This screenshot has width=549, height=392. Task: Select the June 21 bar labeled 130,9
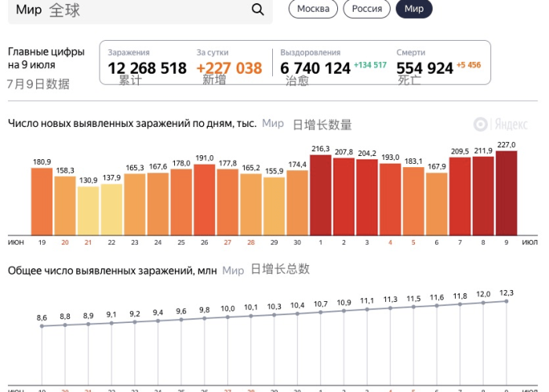[x=88, y=211]
